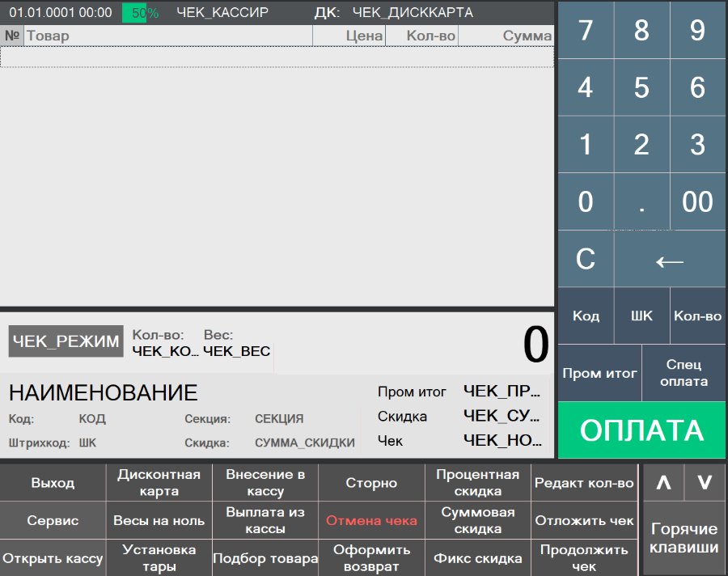Click the 50% green progress indicator

(140, 13)
